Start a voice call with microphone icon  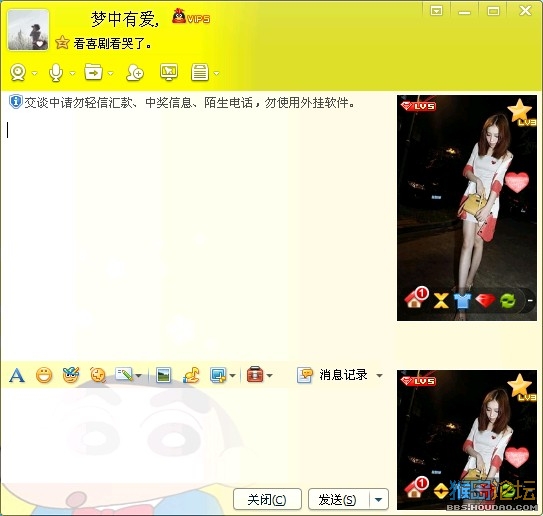(x=56, y=73)
